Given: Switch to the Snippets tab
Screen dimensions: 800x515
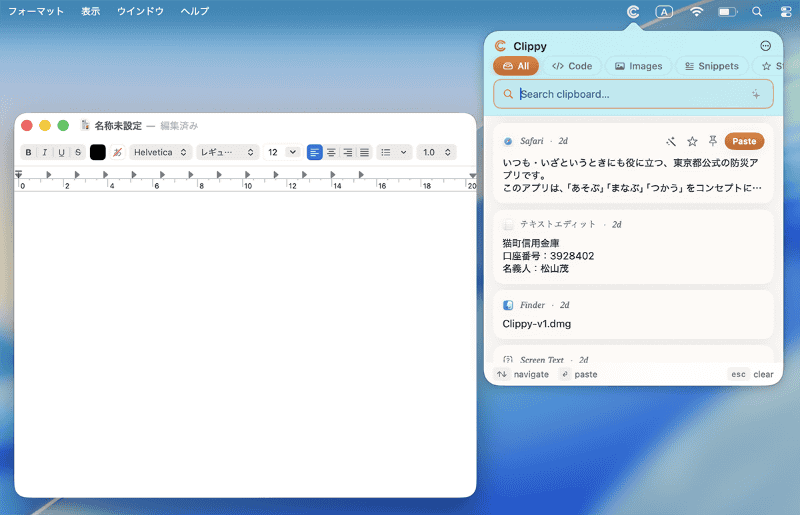Looking at the screenshot, I should click(712, 66).
